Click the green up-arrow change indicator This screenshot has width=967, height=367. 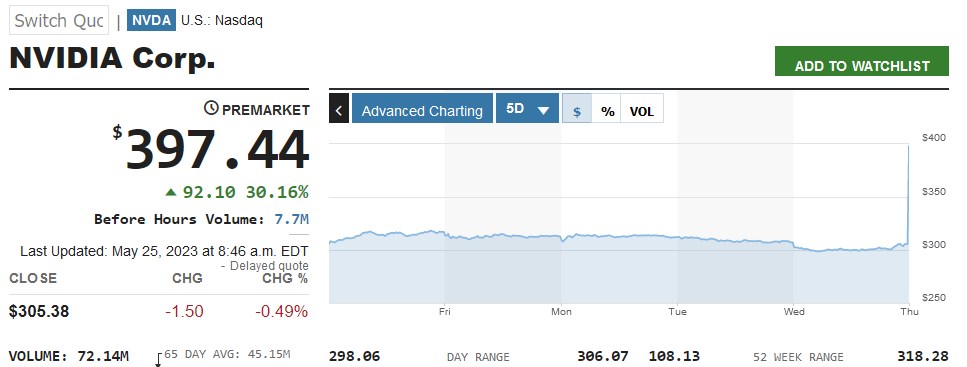(x=171, y=192)
